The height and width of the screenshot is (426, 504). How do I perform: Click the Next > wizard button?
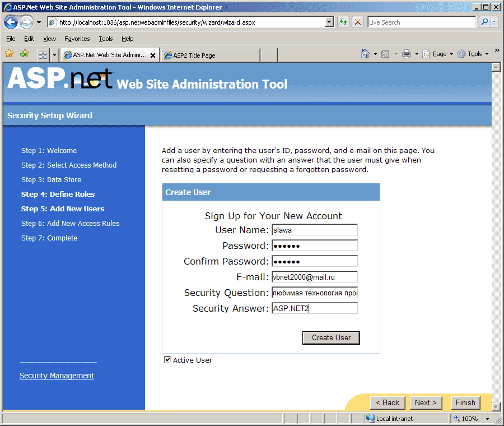click(426, 403)
